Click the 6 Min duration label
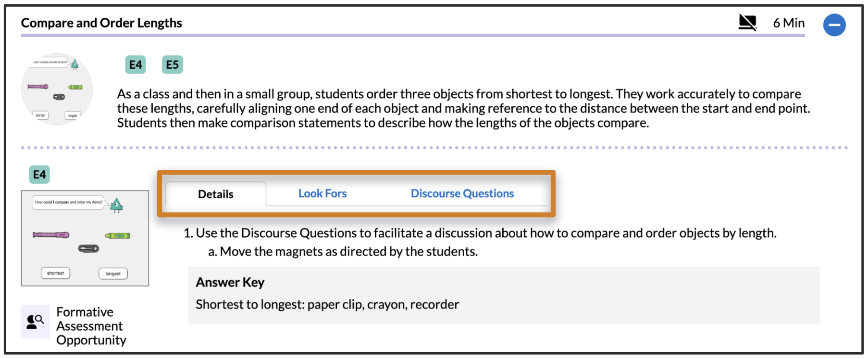The width and height of the screenshot is (868, 359). click(788, 23)
